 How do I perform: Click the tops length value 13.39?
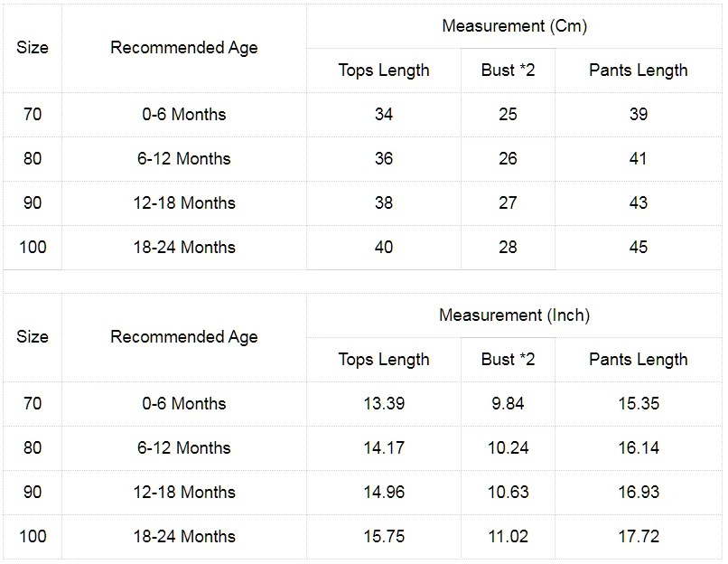[x=384, y=404]
